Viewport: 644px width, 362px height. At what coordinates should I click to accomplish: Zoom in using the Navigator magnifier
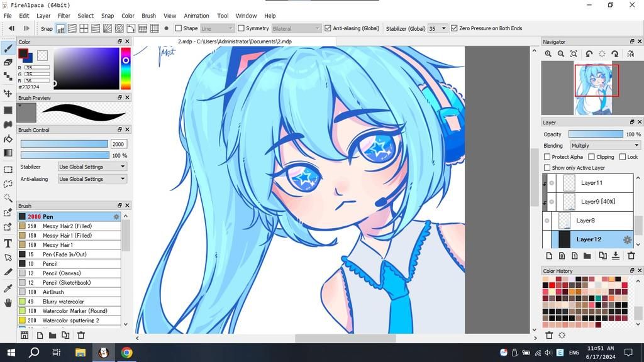click(x=548, y=54)
